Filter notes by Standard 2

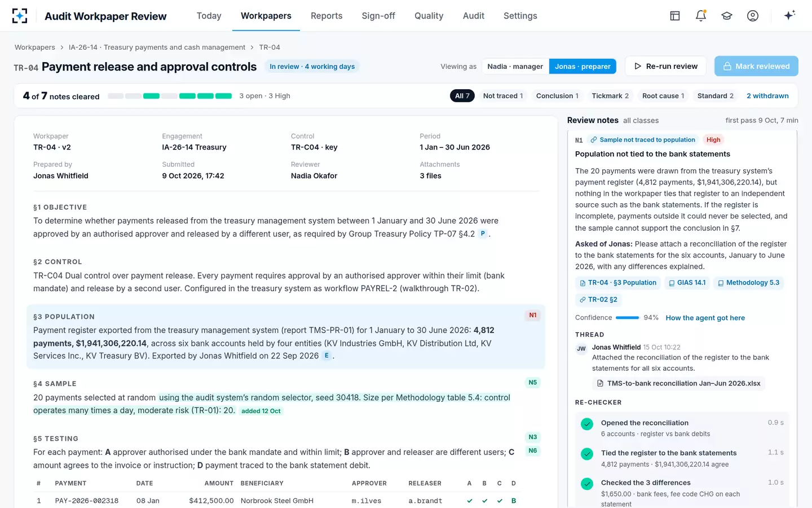[716, 96]
